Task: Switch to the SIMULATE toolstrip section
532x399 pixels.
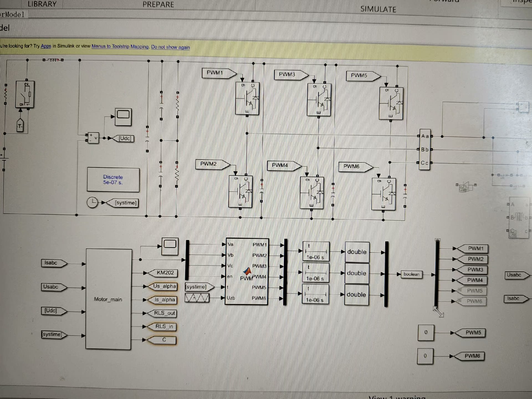Action: coord(378,9)
